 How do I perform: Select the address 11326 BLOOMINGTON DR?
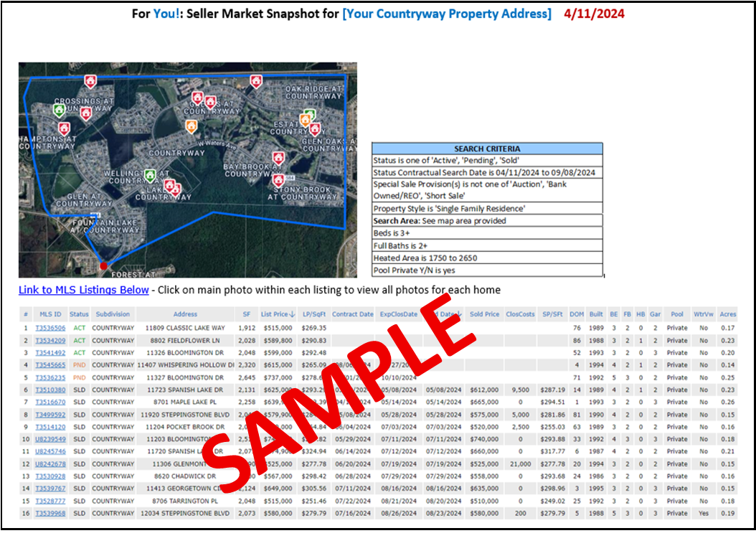(x=185, y=353)
